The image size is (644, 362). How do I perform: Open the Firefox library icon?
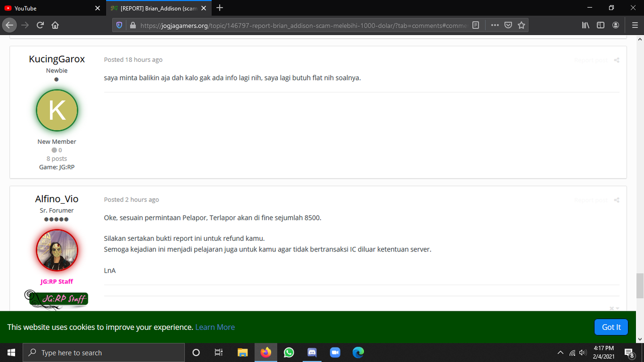click(x=586, y=25)
